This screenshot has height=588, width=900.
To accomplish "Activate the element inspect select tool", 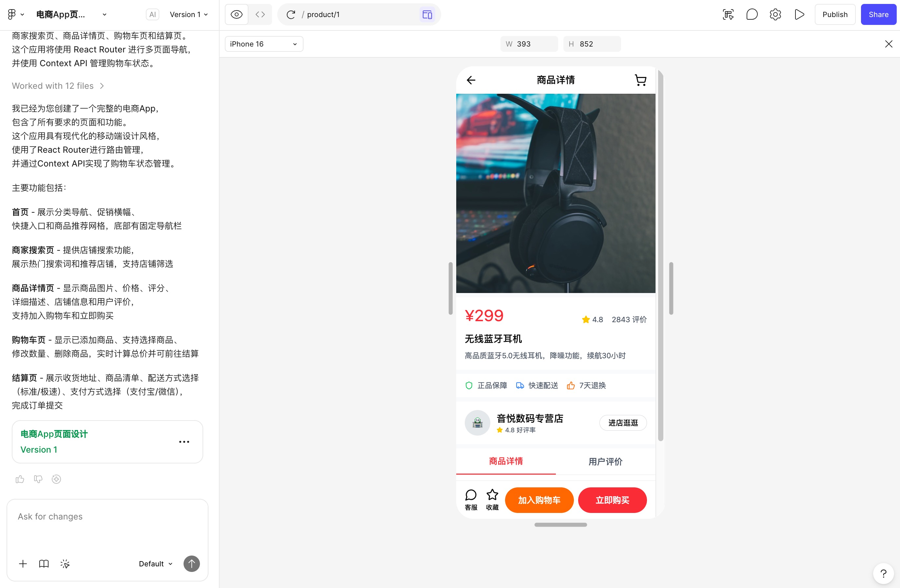I will point(728,14).
